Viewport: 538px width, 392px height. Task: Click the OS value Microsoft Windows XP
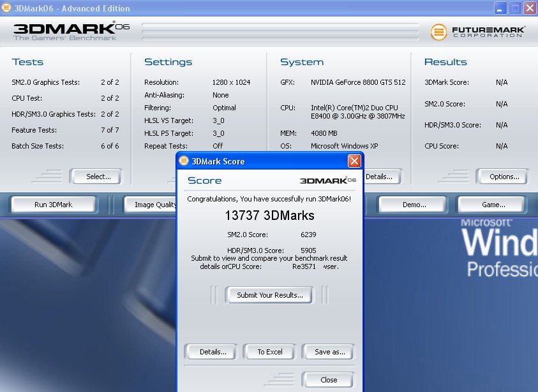point(345,146)
